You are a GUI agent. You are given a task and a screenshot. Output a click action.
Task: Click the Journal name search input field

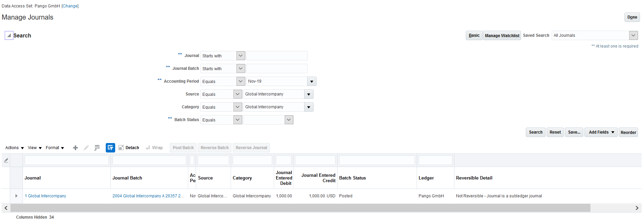click(x=277, y=56)
